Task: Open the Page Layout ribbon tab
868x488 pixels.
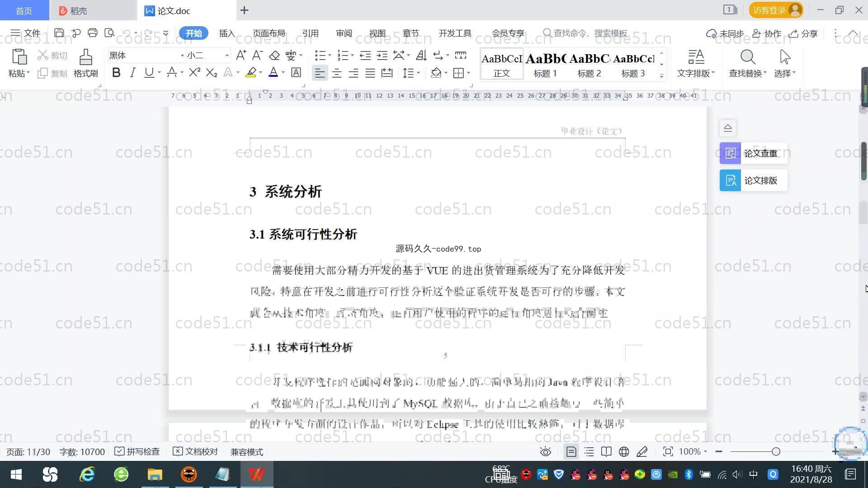Action: click(x=269, y=33)
